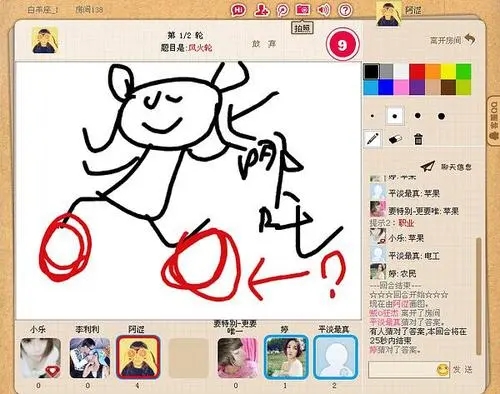This screenshot has width=500, height=394.
Task: Pick the orange color swatch
Action: pyautogui.click(x=433, y=71)
